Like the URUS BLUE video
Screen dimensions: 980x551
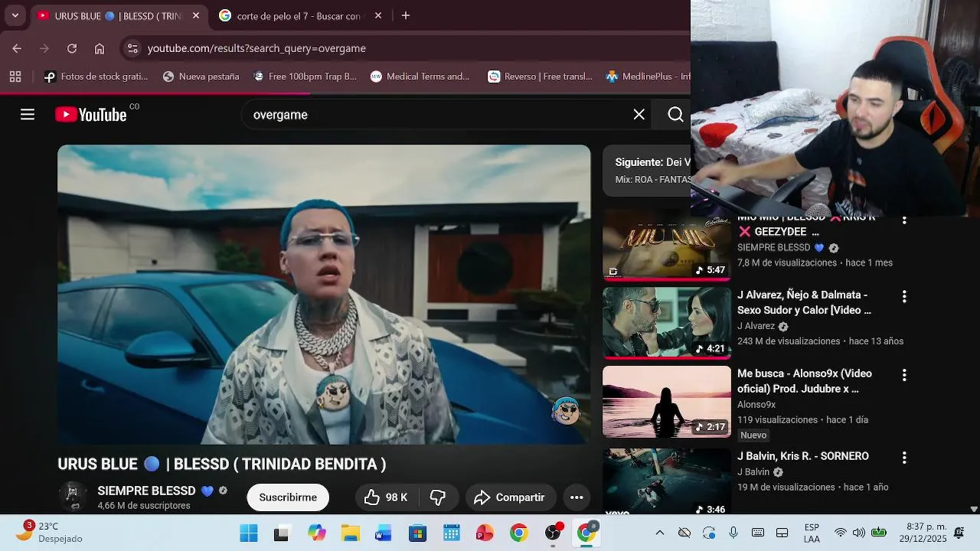[x=386, y=497]
